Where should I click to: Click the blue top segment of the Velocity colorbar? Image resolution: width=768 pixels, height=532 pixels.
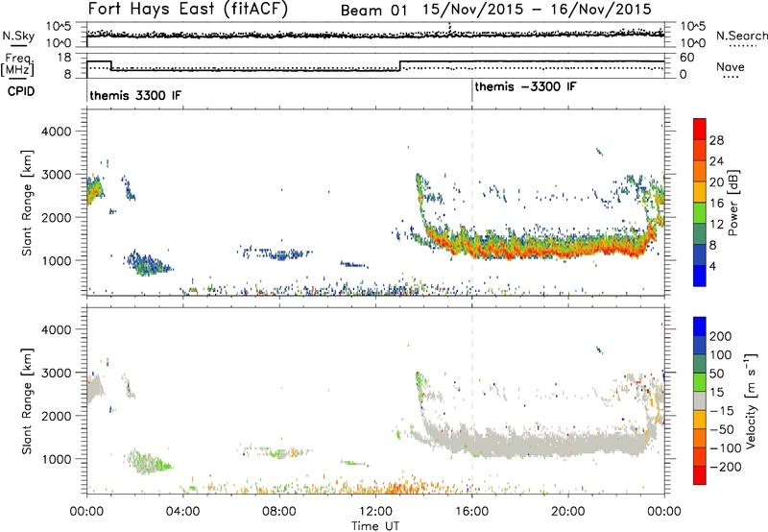(700, 326)
